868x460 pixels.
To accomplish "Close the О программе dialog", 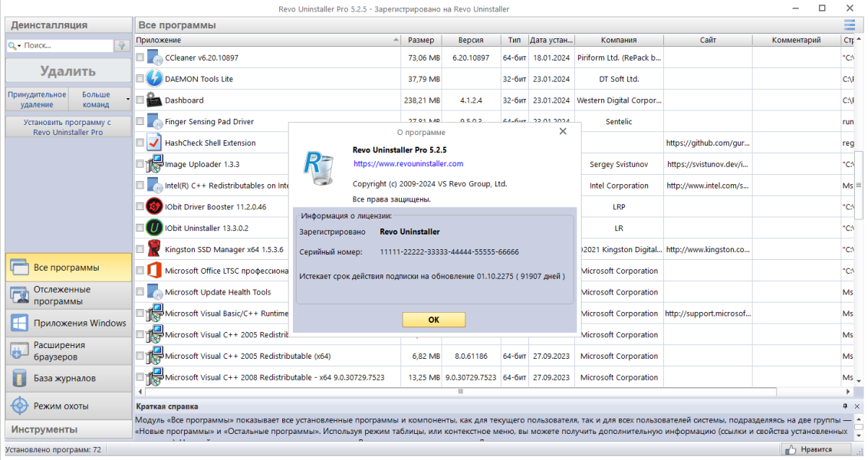I will 563,131.
